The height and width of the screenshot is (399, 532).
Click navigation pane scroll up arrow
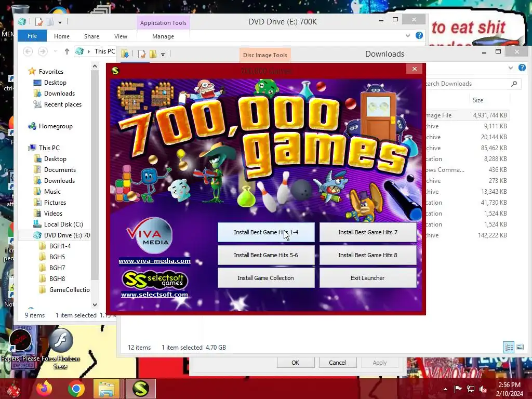[95, 66]
